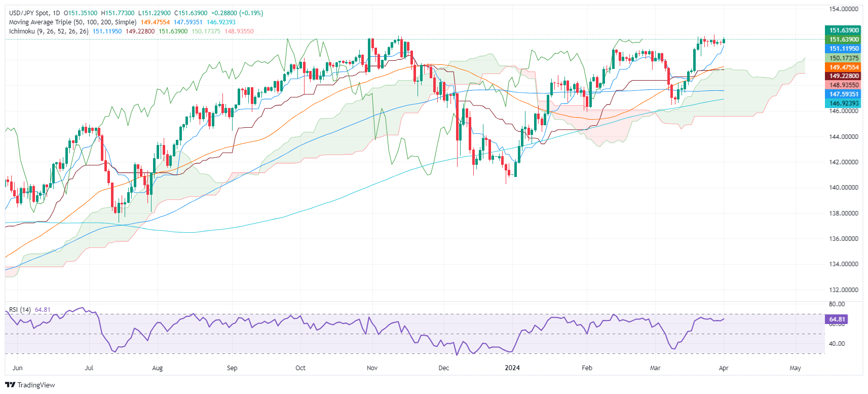Click the light green 150.17375 price tag

point(844,58)
